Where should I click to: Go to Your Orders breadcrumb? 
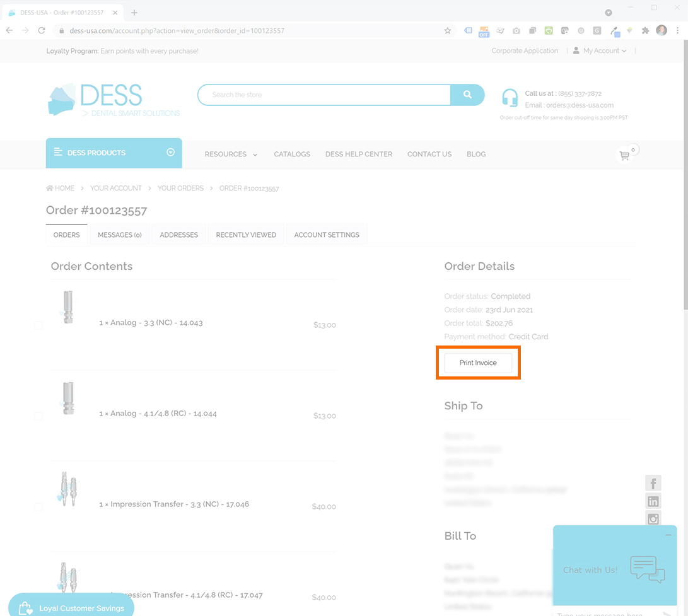[x=181, y=189]
